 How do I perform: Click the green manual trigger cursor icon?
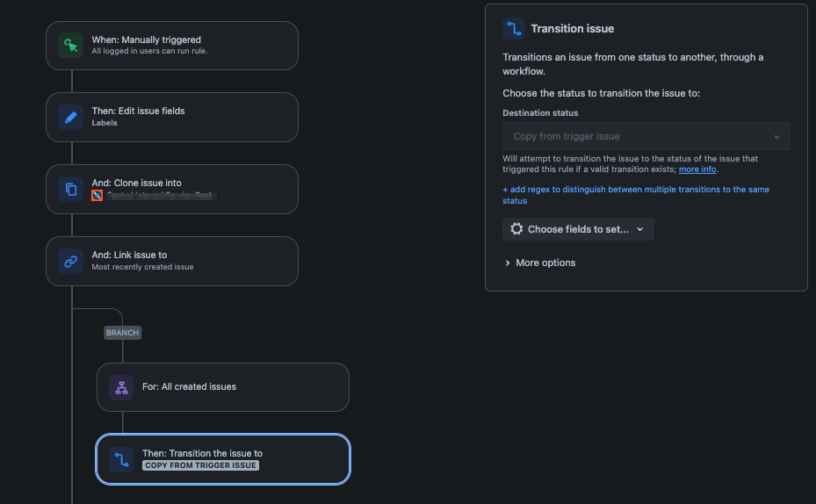[71, 46]
